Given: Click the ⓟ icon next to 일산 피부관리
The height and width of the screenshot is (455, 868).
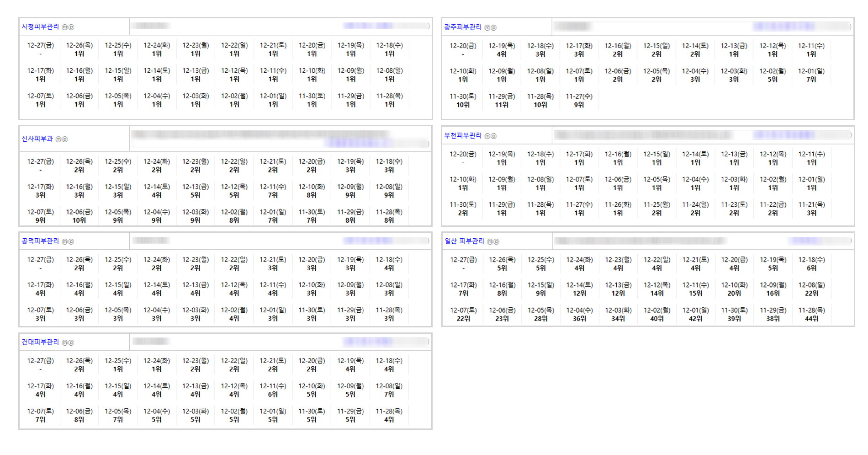Looking at the screenshot, I should click(497, 242).
